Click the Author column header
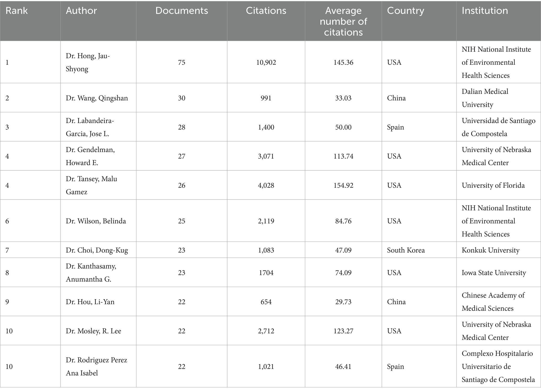Image resolution: width=541 pixels, height=392 pixels. click(81, 11)
